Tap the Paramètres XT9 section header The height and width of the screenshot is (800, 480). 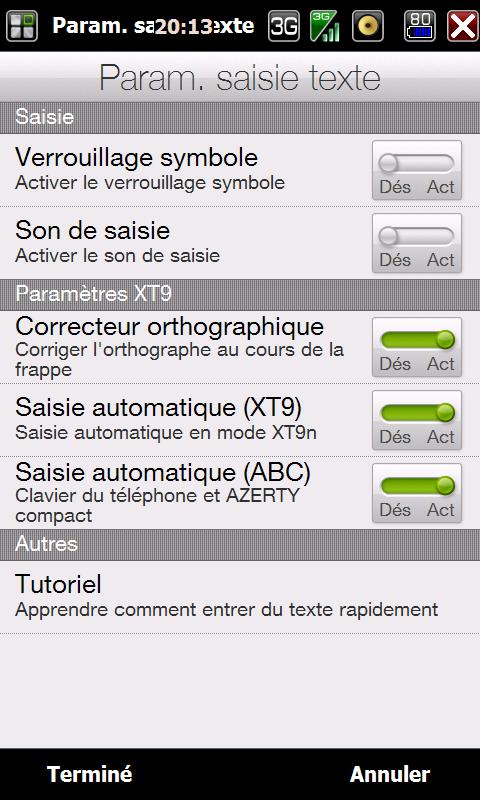coord(240,294)
